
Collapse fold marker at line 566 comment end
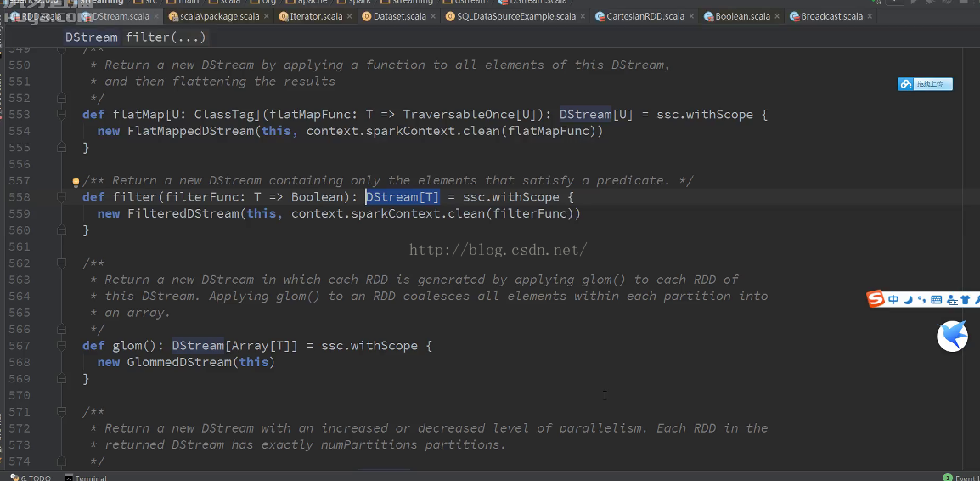pos(61,329)
